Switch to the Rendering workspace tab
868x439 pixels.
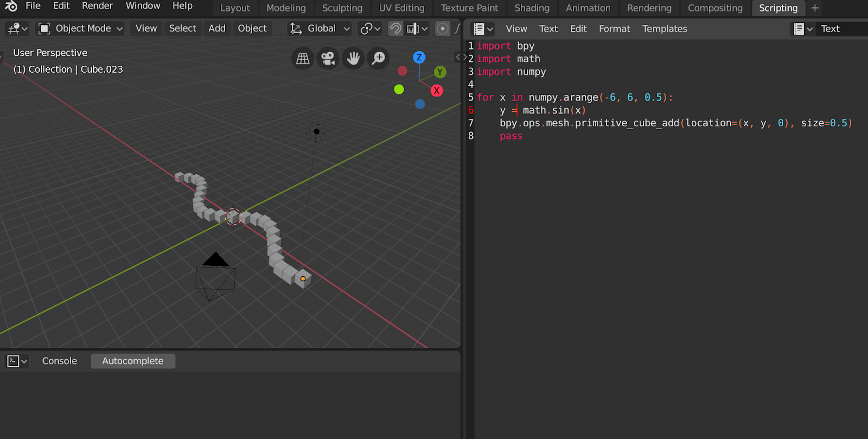click(649, 8)
